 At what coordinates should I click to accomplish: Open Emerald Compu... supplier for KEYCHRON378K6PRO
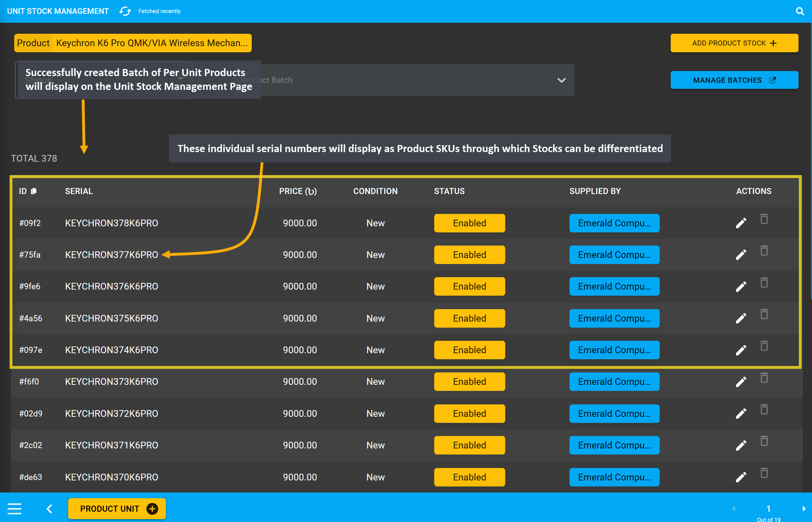click(x=614, y=223)
